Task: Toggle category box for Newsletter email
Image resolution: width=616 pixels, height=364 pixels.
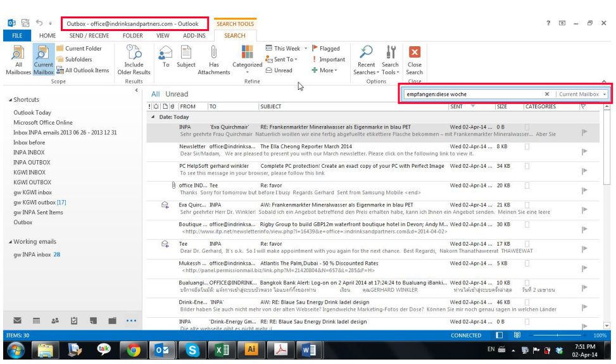Action: (x=527, y=146)
